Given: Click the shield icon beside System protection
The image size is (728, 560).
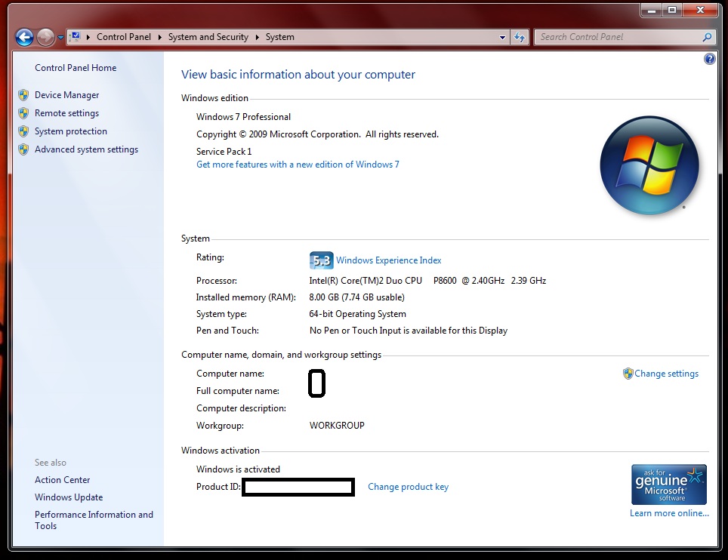Looking at the screenshot, I should tap(23, 131).
